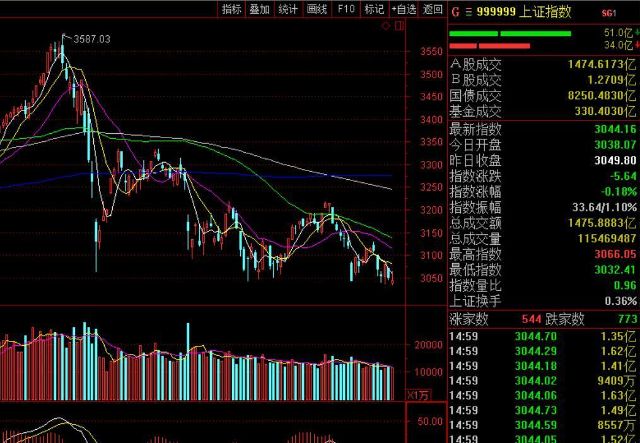The height and width of the screenshot is (443, 640).
Task: Select the tick row with price 3044.02
Action: 543,381
